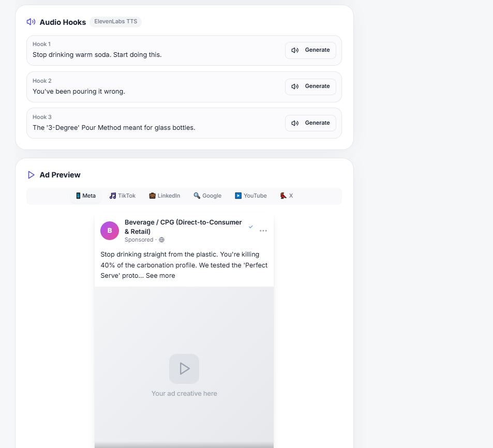Click the 'Your ad creative here' placeholder

[184, 393]
